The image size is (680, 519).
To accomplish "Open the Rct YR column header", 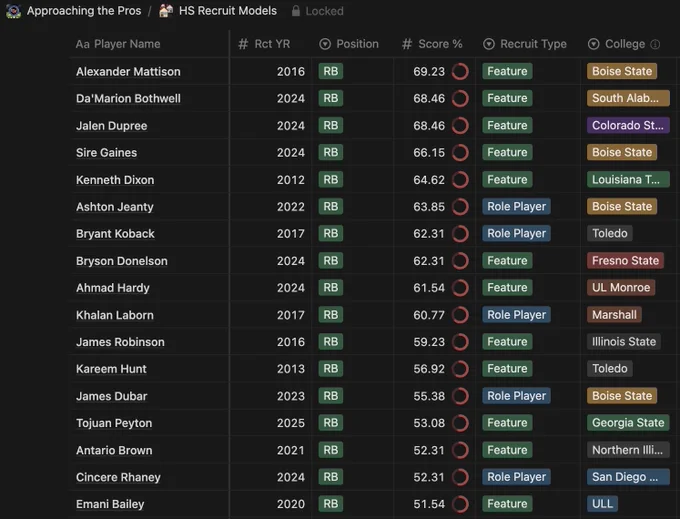I will [264, 44].
